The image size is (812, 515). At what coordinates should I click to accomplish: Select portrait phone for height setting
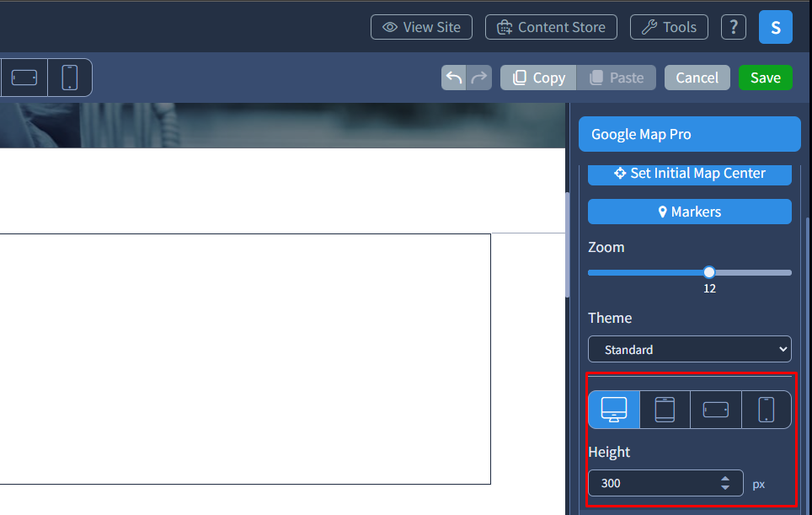pyautogui.click(x=767, y=410)
